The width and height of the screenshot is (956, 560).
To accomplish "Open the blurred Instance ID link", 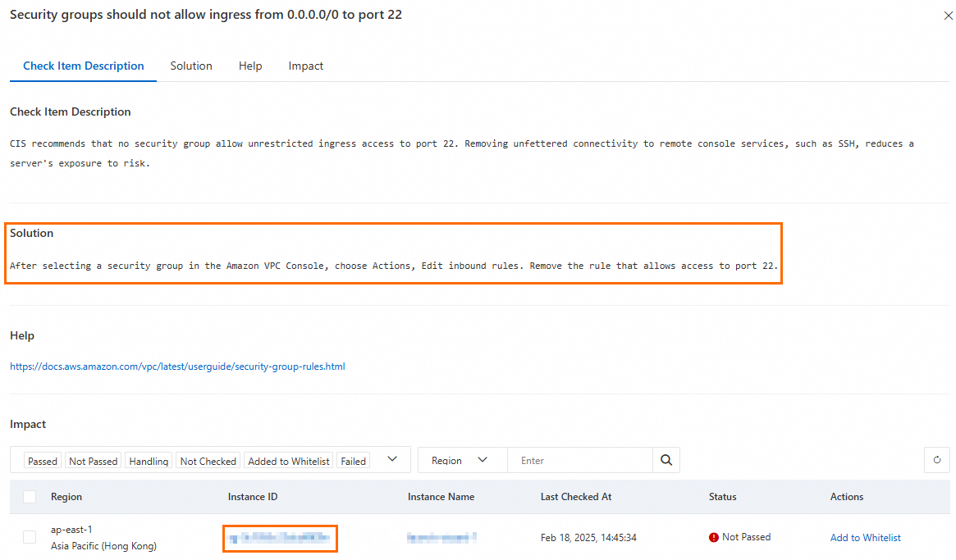I will pos(280,538).
